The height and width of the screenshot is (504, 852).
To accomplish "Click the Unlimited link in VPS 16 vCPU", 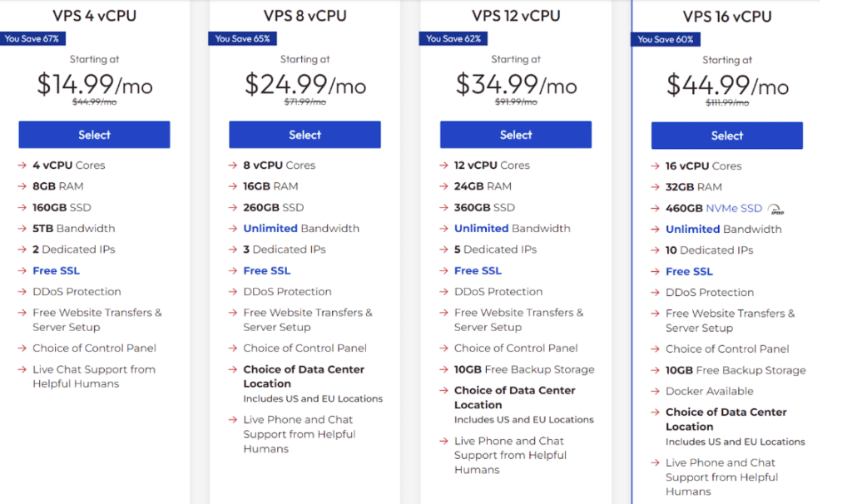I will [692, 229].
